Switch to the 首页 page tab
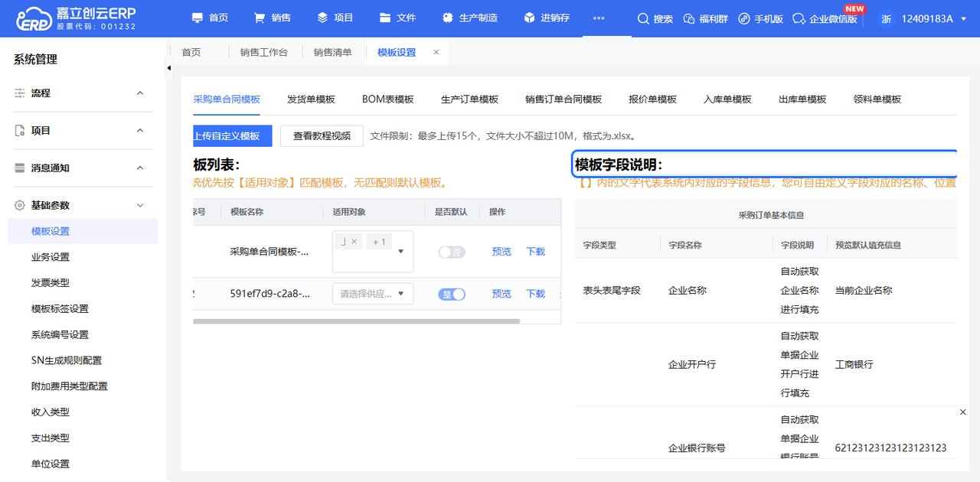The width and height of the screenshot is (980, 482). coord(191,52)
